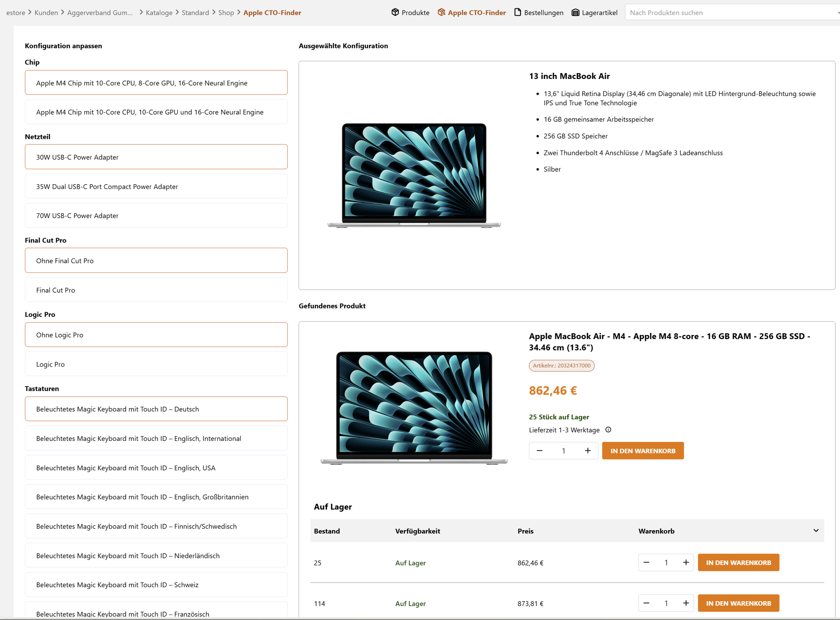Add main product to Warenkorb
The height and width of the screenshot is (620, 840).
(643, 450)
